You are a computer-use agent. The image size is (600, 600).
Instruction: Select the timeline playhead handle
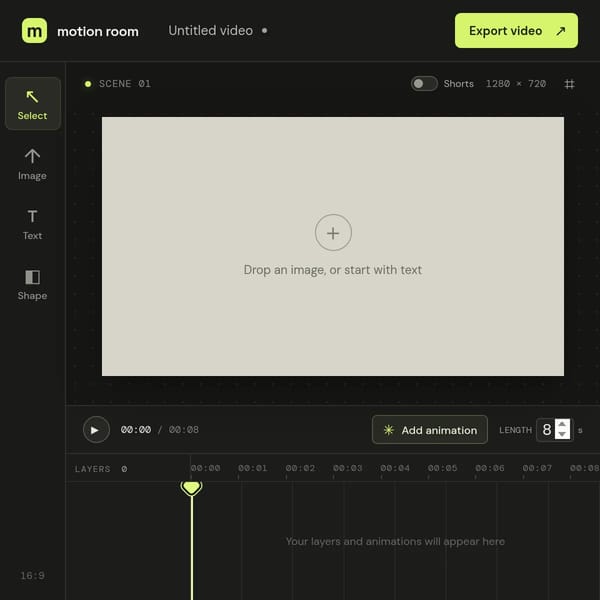coord(191,488)
